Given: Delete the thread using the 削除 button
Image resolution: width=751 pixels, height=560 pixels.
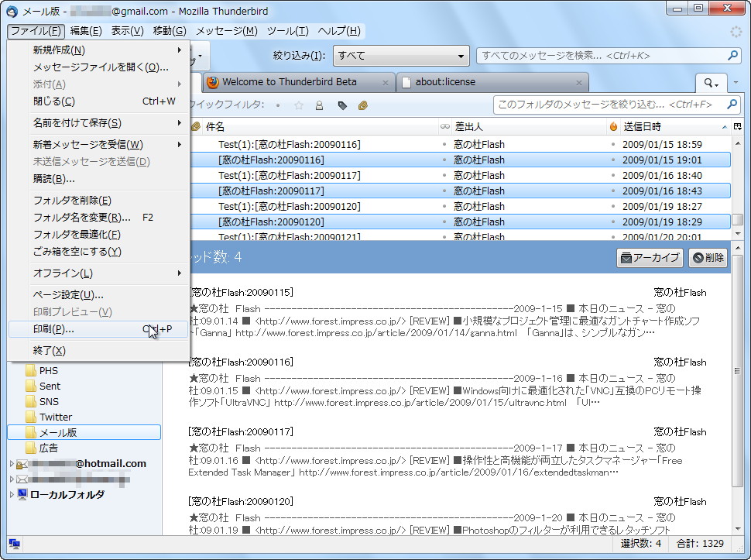Looking at the screenshot, I should coord(708,259).
